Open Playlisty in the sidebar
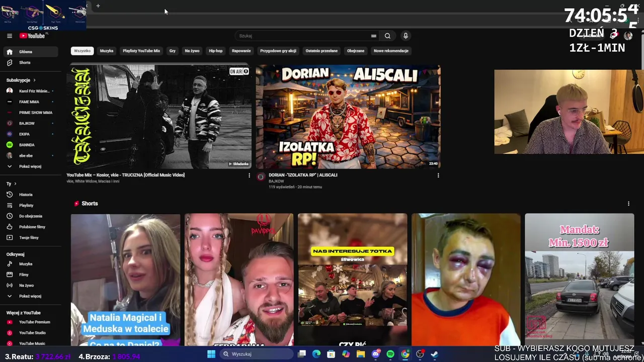 click(x=31, y=205)
